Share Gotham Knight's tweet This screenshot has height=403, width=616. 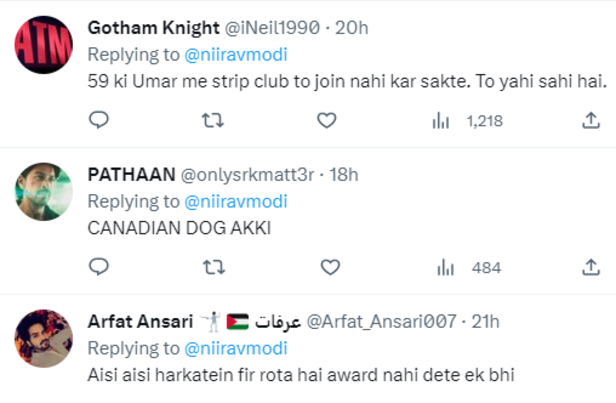tap(590, 121)
